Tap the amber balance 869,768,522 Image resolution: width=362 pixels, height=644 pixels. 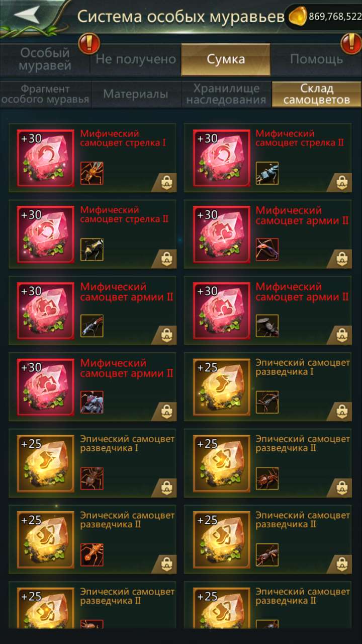335,17
